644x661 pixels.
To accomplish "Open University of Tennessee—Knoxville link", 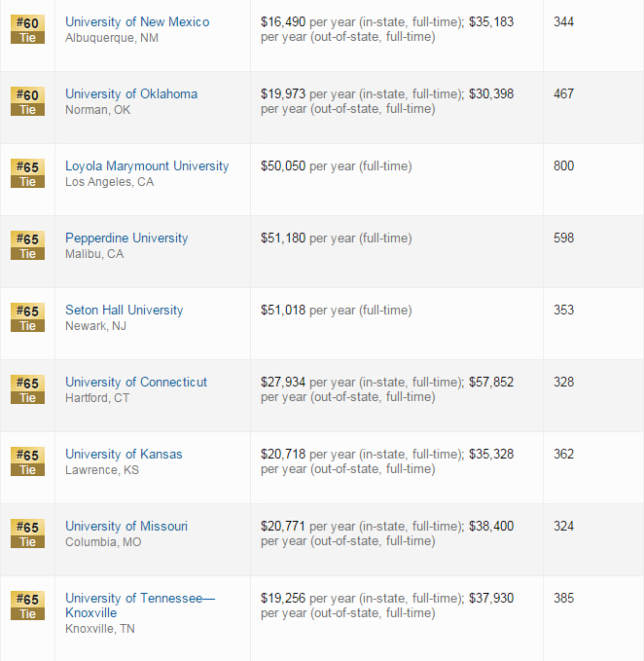I will tap(140, 606).
